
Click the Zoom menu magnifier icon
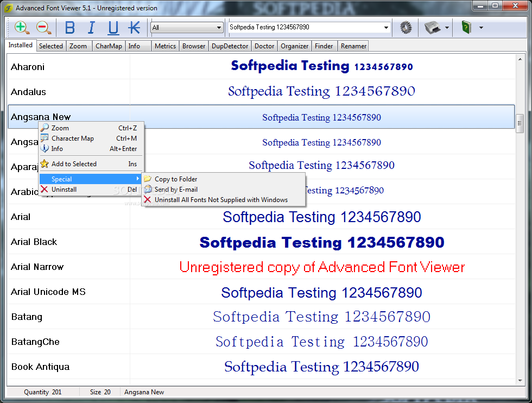pyautogui.click(x=45, y=128)
